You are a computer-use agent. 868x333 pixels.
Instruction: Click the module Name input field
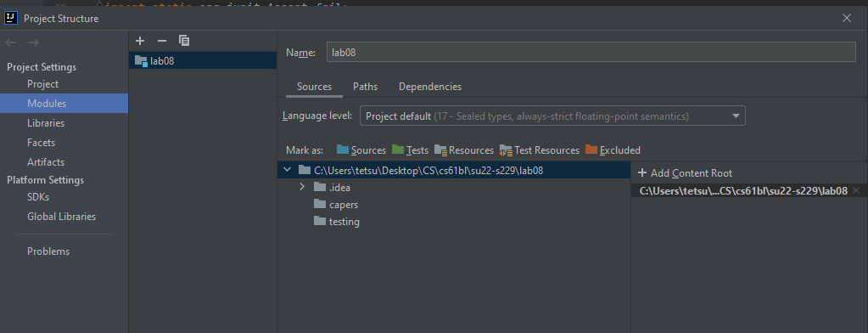pos(591,52)
